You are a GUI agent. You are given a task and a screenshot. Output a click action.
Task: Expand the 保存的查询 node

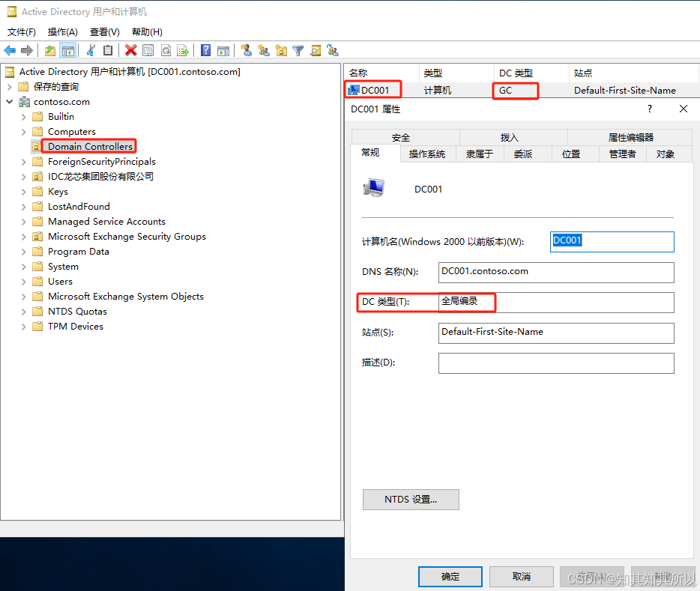coord(10,87)
